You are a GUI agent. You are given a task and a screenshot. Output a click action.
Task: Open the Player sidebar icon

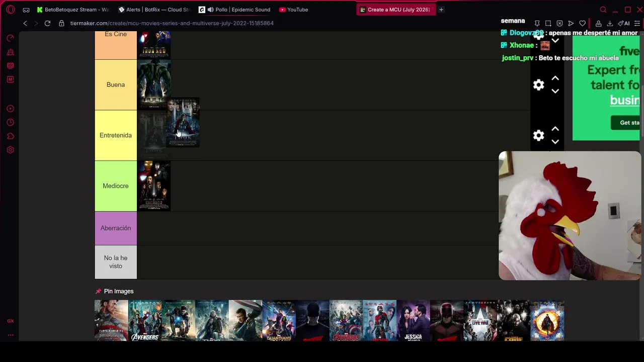click(x=11, y=109)
